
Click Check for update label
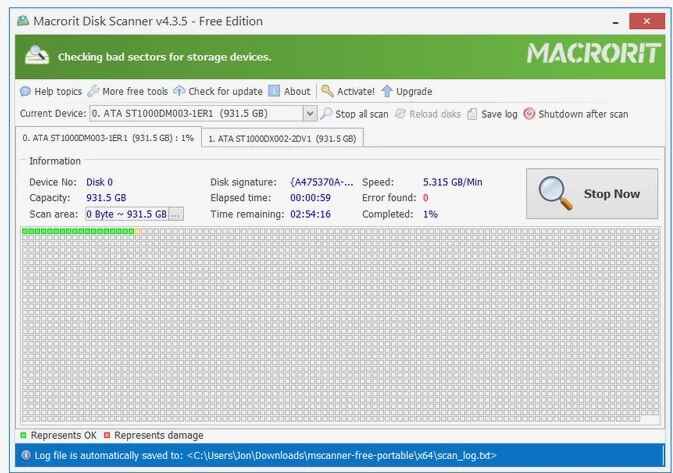(x=225, y=91)
